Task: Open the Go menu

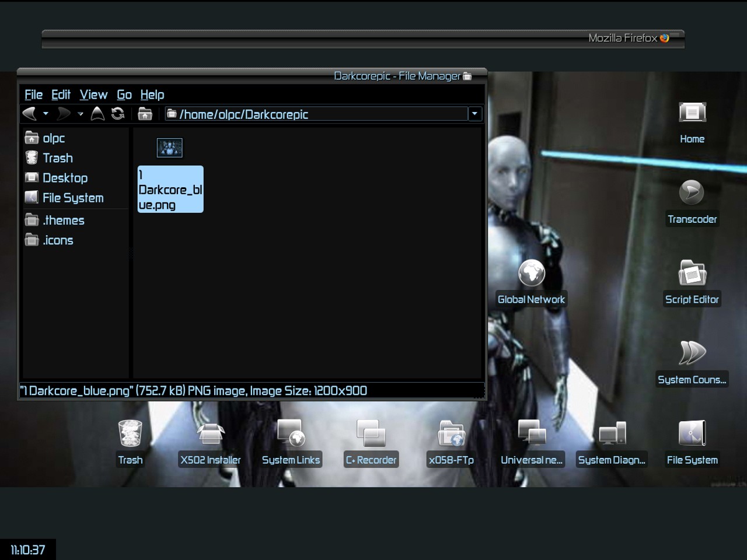Action: [124, 94]
